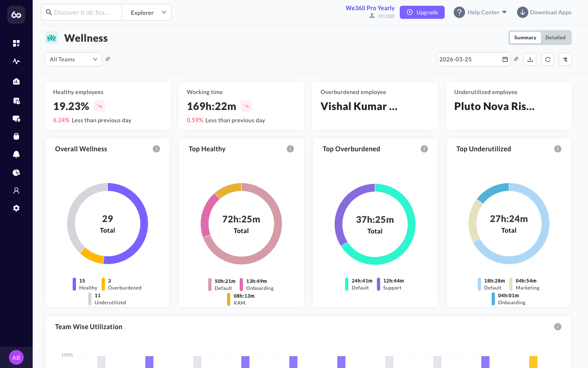Open the USB drive sidebar icon
Image resolution: width=588 pixels, height=368 pixels.
pyautogui.click(x=16, y=136)
